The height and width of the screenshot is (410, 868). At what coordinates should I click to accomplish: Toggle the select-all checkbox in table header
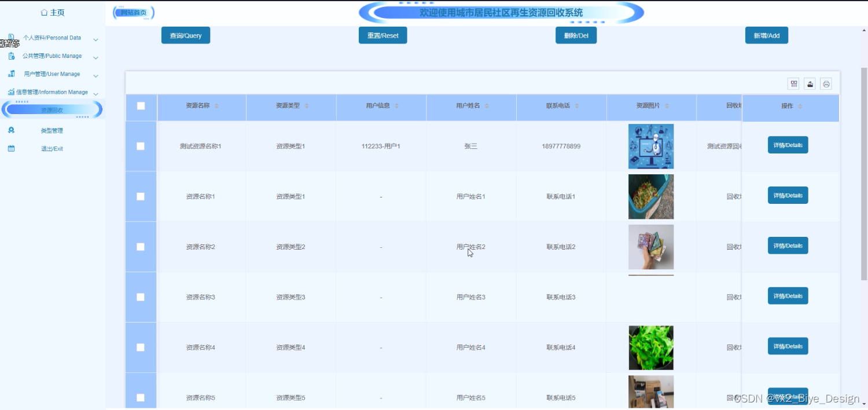pyautogui.click(x=141, y=106)
